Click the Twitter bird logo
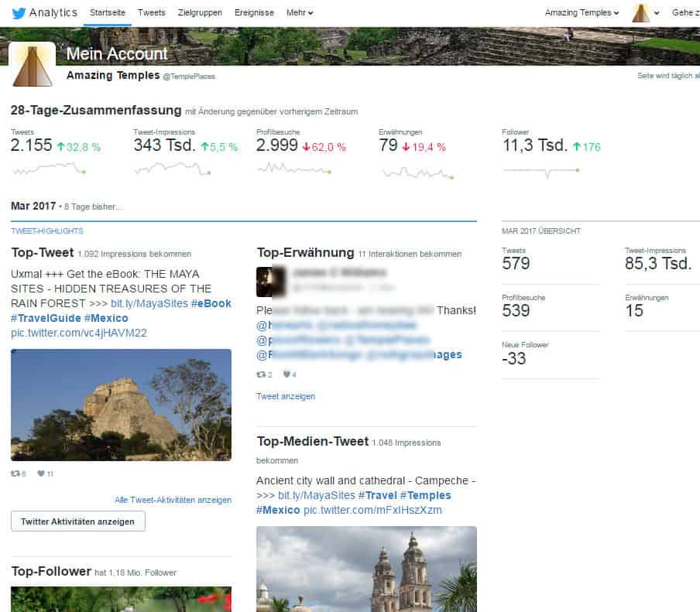700x612 pixels. [x=19, y=13]
